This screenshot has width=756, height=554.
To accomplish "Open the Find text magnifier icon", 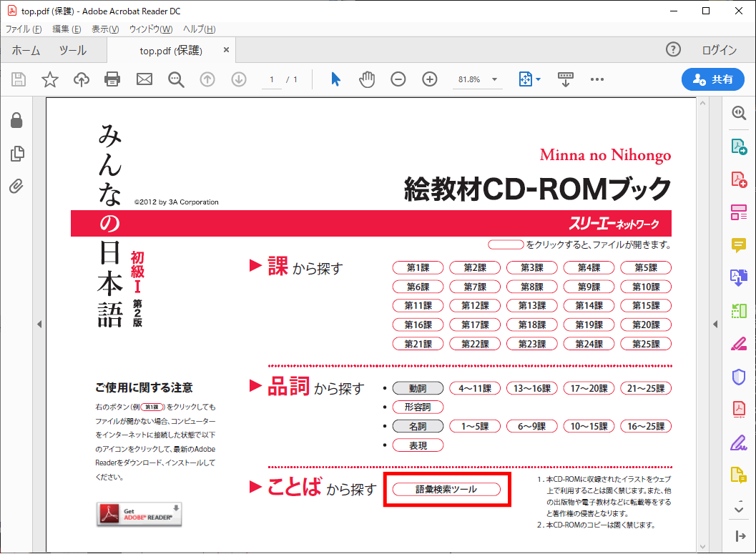I will pyautogui.click(x=176, y=79).
